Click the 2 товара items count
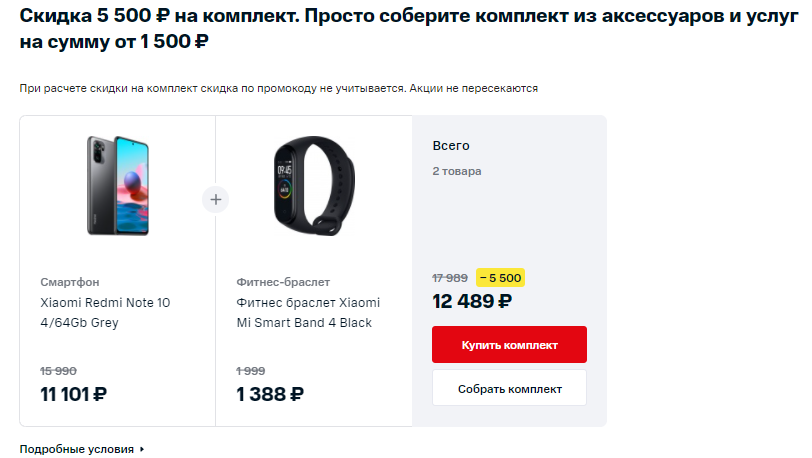812x458 pixels. pos(457,171)
